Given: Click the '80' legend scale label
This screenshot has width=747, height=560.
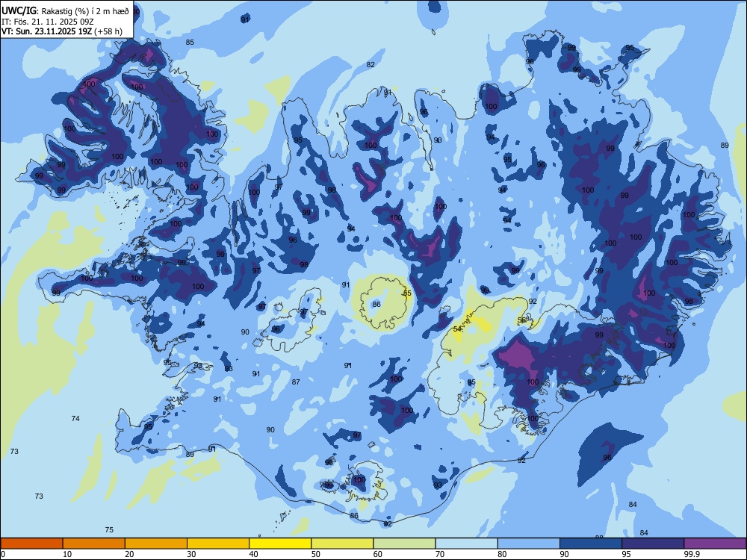Looking at the screenshot, I should pos(502,554).
